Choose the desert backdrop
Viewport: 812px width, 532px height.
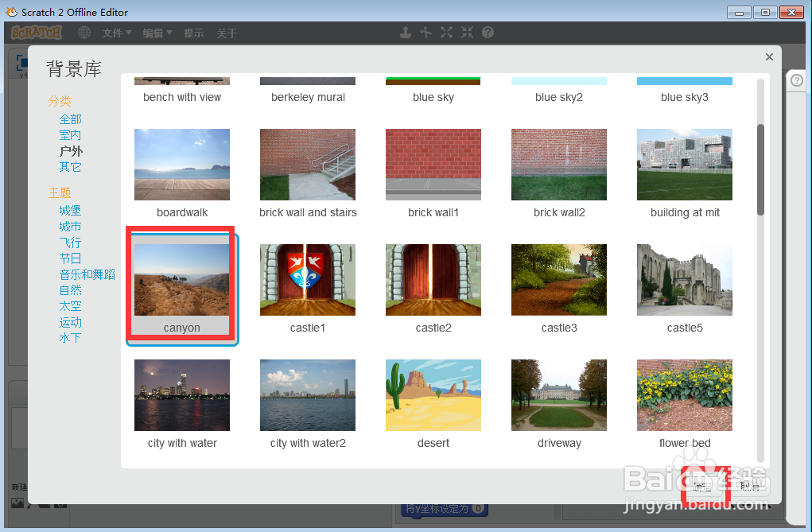433,404
